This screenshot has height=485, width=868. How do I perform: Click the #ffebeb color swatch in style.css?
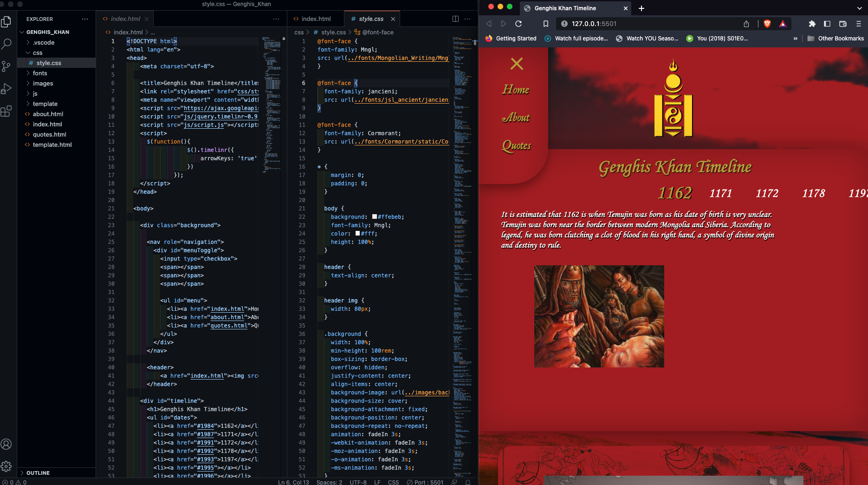click(x=375, y=217)
